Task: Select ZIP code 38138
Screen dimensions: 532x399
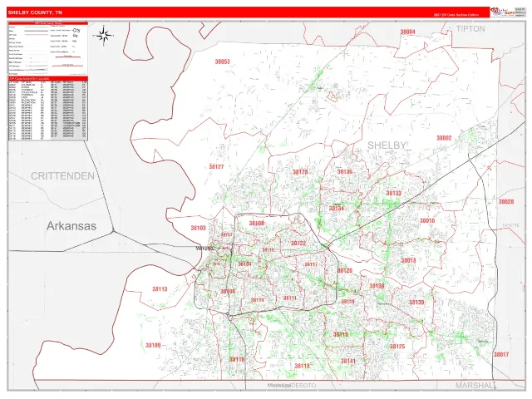Action: (377, 286)
